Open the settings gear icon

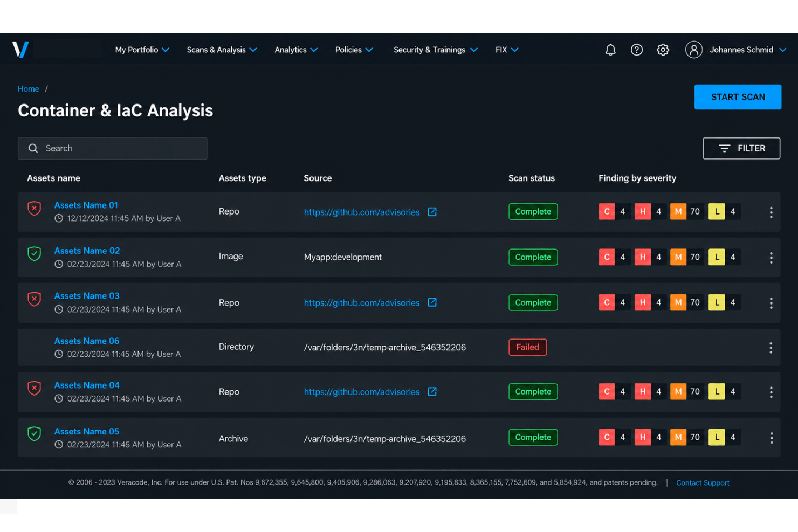pos(663,50)
